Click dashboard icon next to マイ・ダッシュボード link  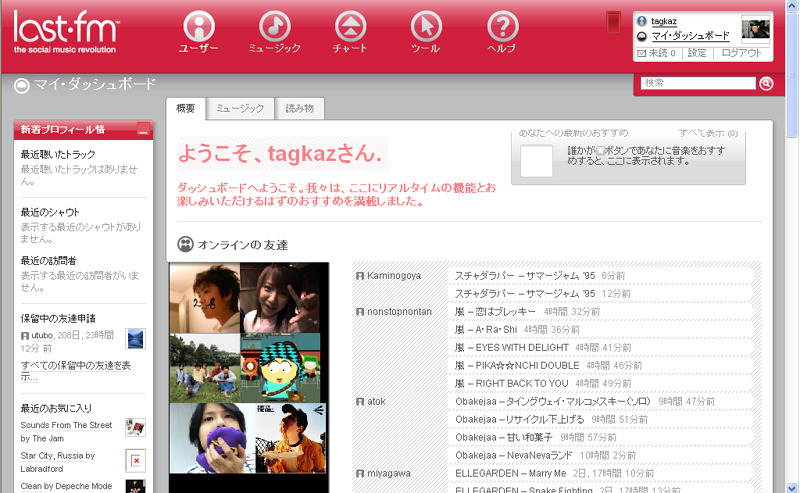(642, 36)
